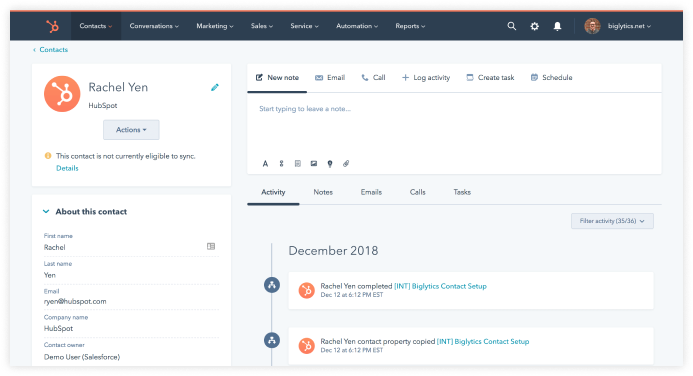Open the Reports dropdown menu
The width and height of the screenshot is (693, 376).
pos(410,26)
